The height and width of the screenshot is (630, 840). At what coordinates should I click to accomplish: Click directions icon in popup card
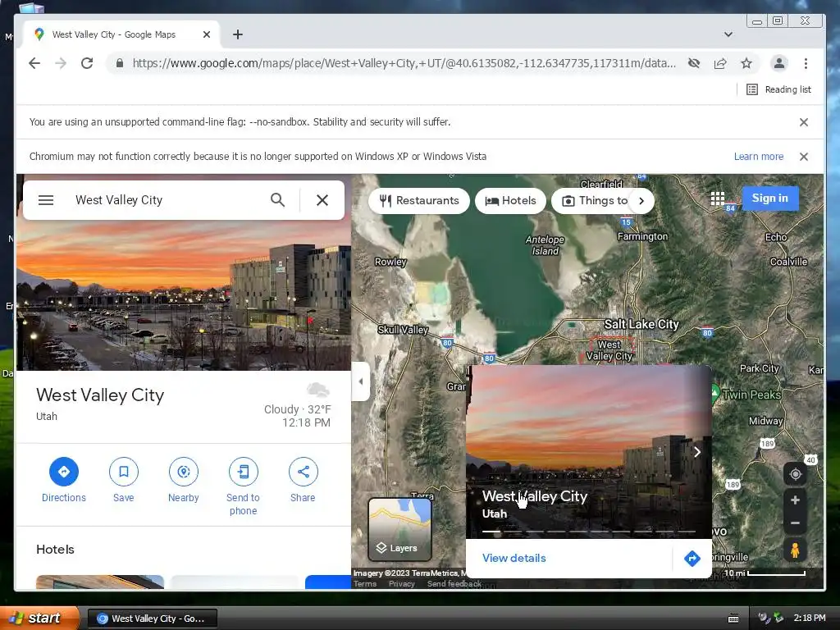tap(692, 558)
